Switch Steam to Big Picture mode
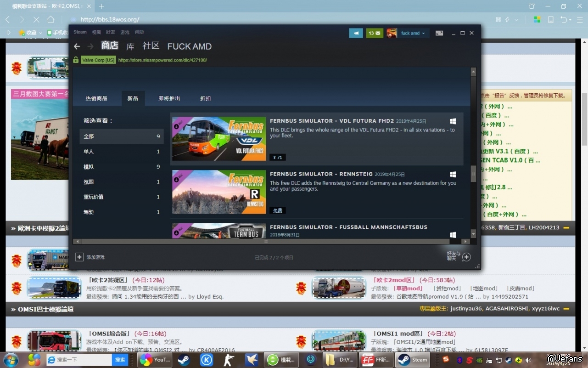The width and height of the screenshot is (588, 368). click(439, 33)
